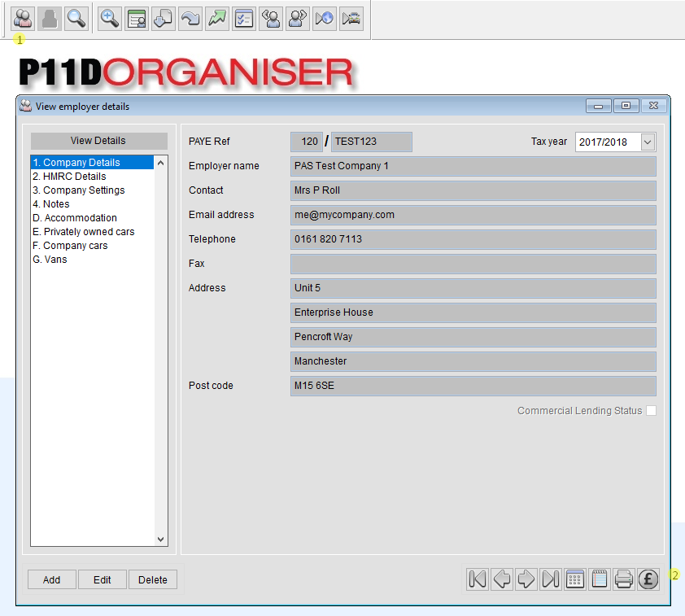Select E. Privately owned cars entry

92,232
